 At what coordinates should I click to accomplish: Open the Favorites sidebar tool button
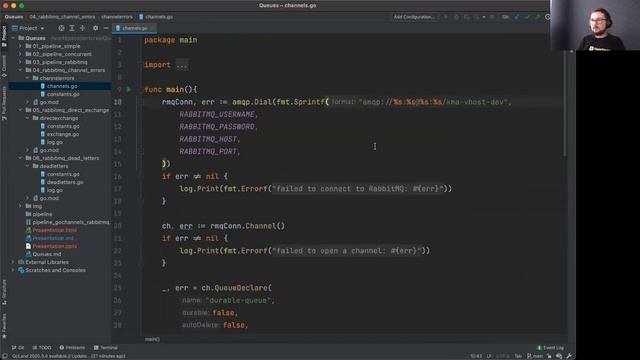pos(4,326)
